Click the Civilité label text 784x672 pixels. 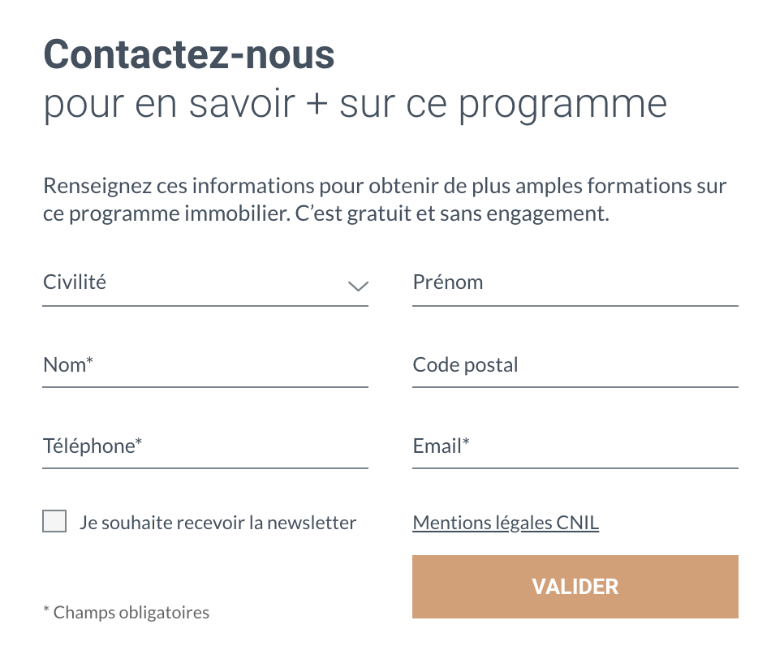75,282
